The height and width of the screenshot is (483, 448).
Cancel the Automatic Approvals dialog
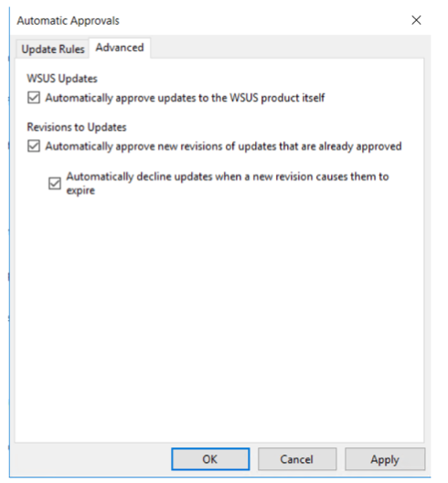pyautogui.click(x=297, y=459)
